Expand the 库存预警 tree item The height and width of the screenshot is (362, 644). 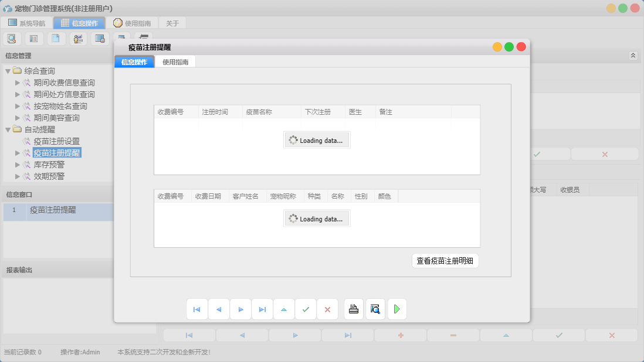point(18,164)
